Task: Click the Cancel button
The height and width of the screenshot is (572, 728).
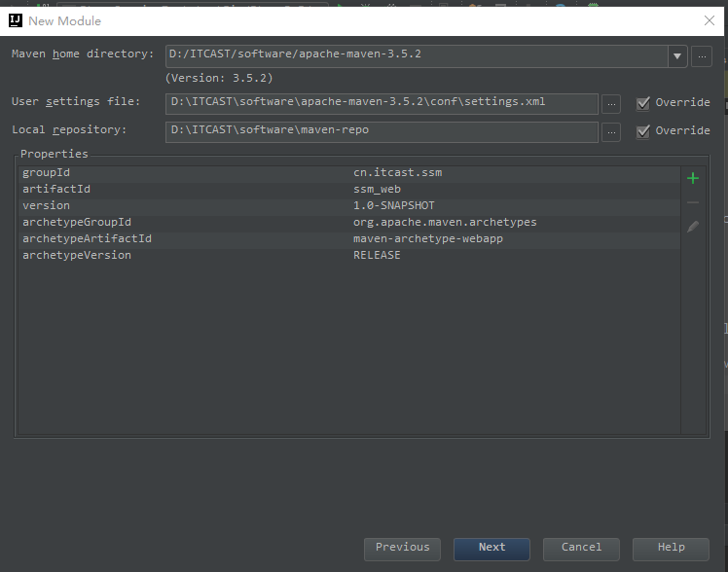Action: tap(581, 550)
